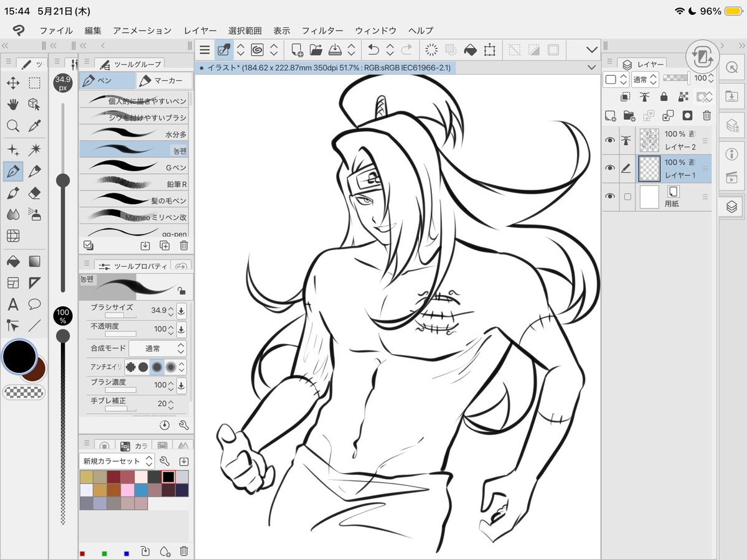Toggle Clip to layer below icon
The width and height of the screenshot is (747, 560).
click(626, 96)
